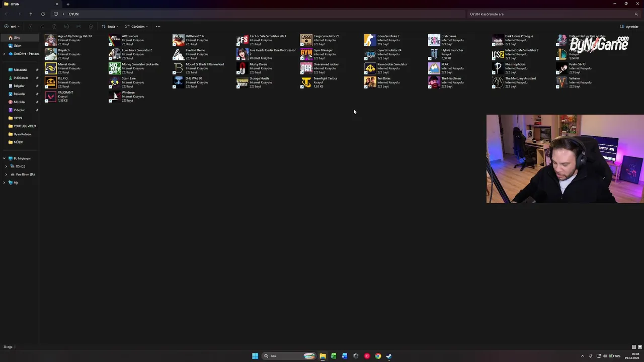
Task: Select the Counter-Strike 2 shortcut icon
Action: [x=370, y=40]
